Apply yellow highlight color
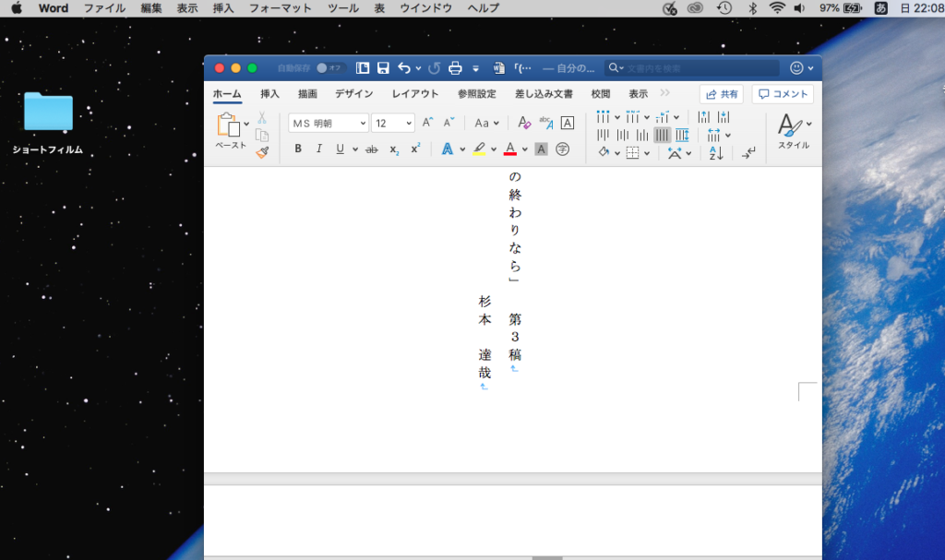The width and height of the screenshot is (945, 560). point(479,149)
